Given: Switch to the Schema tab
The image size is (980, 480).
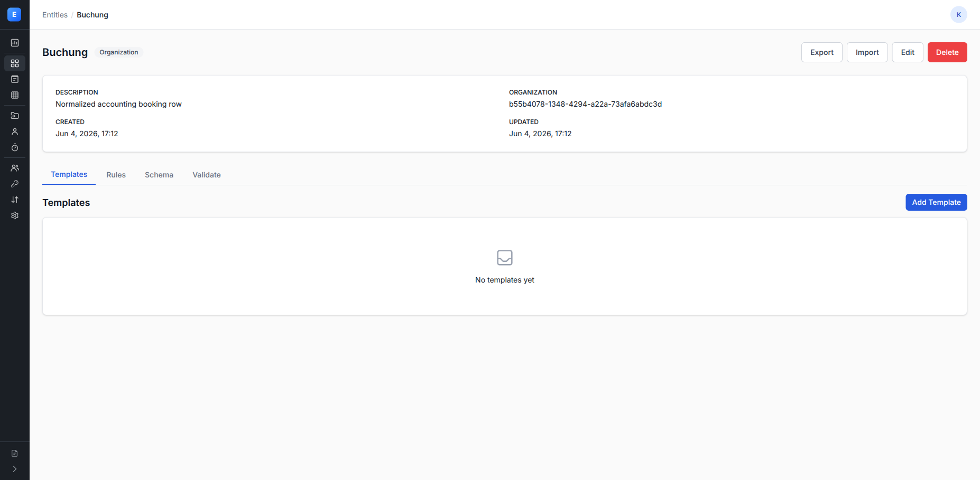Looking at the screenshot, I should coord(159,175).
